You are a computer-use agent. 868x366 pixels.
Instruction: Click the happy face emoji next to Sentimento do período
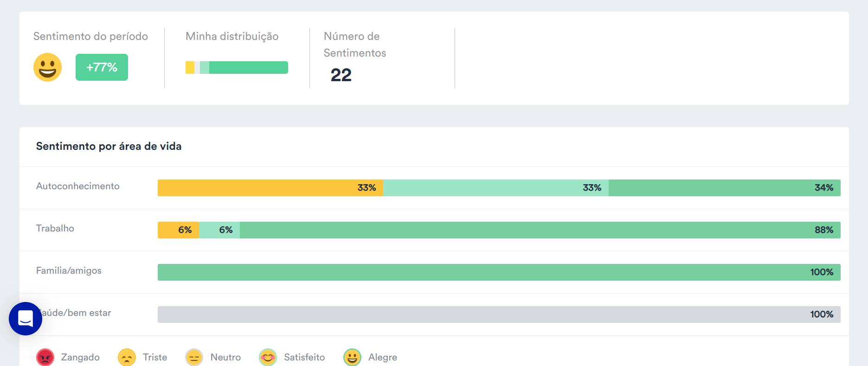47,67
